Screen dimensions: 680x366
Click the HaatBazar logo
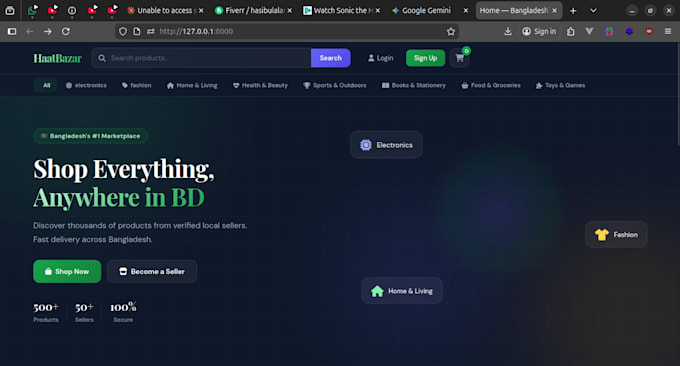58,58
